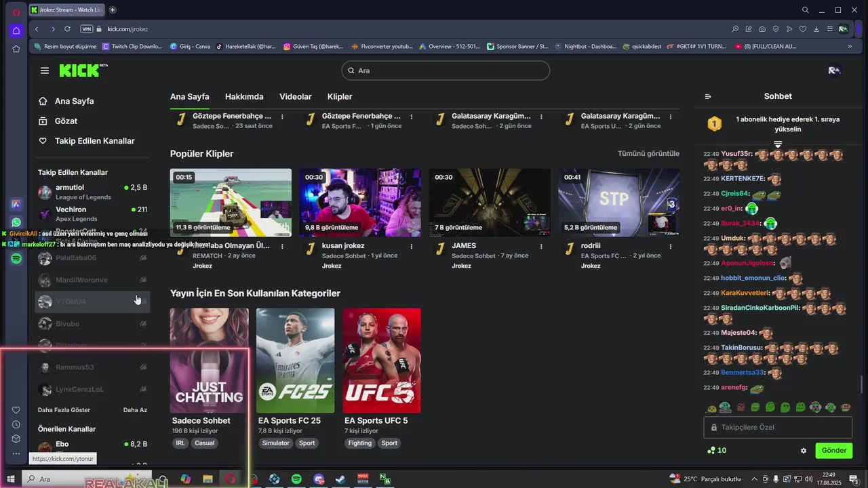
Task: Open channel points balance showing 10
Action: click(x=717, y=451)
